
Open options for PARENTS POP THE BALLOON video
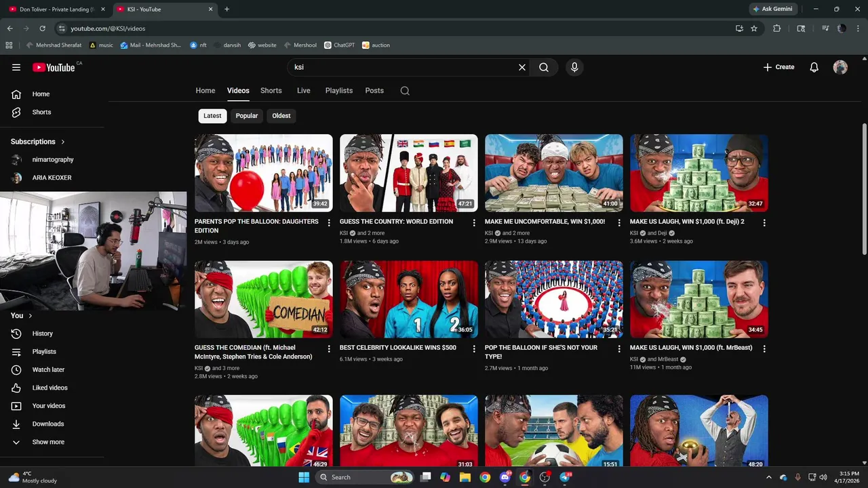click(329, 223)
